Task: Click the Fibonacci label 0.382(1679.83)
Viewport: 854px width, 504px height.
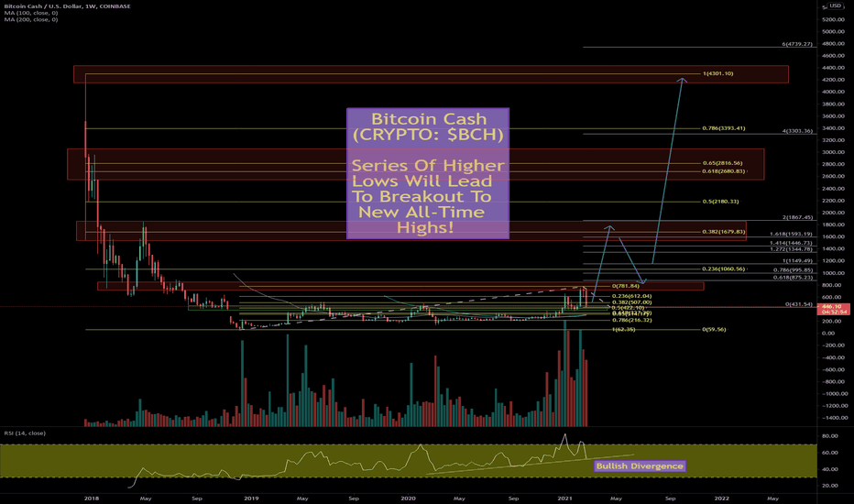Action: point(723,232)
